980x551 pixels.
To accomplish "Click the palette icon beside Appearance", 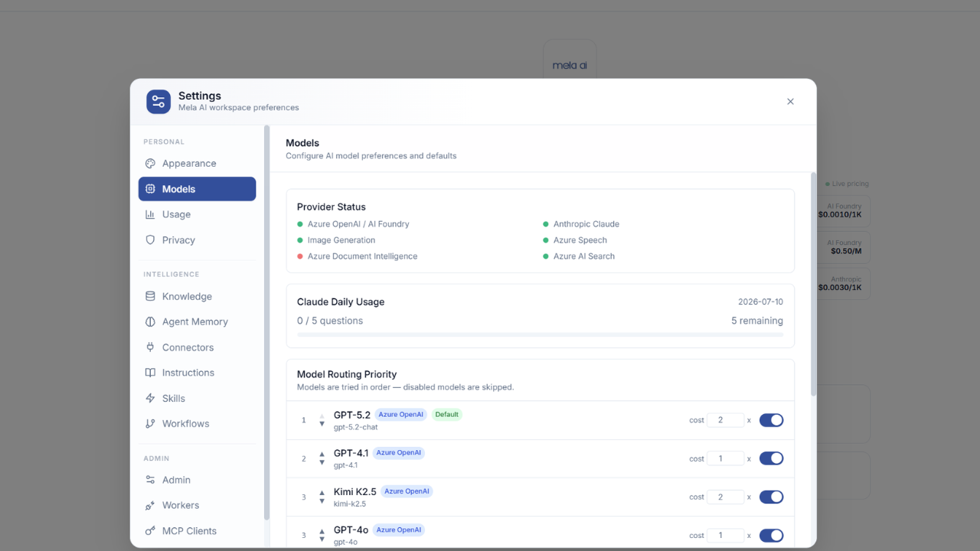I will tap(150, 164).
